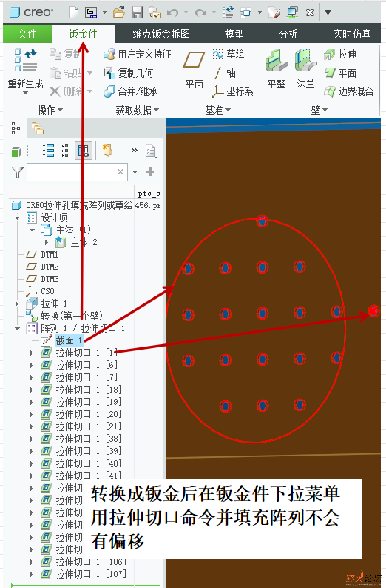Select 转换(第一个壁) feature in tree
Screen dimensions: 386x588
click(x=64, y=316)
